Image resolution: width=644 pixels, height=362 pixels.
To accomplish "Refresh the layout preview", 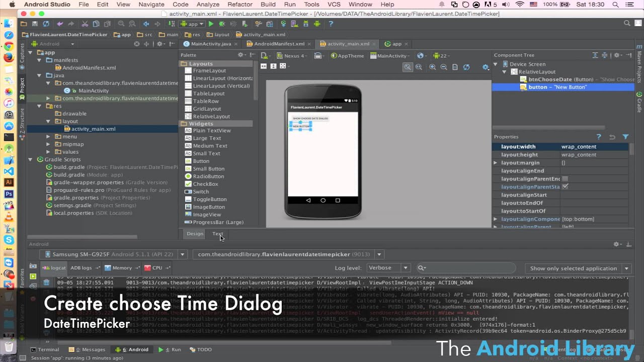I will 466,67.
